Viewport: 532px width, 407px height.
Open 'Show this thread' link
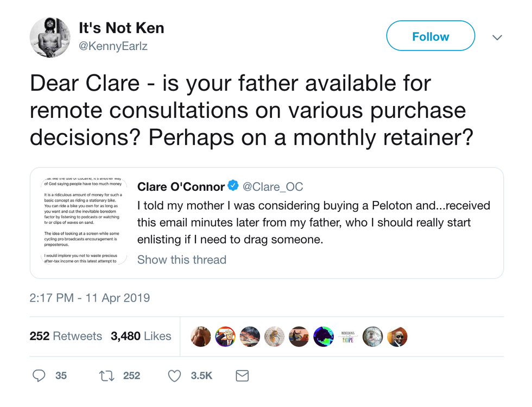(181, 260)
